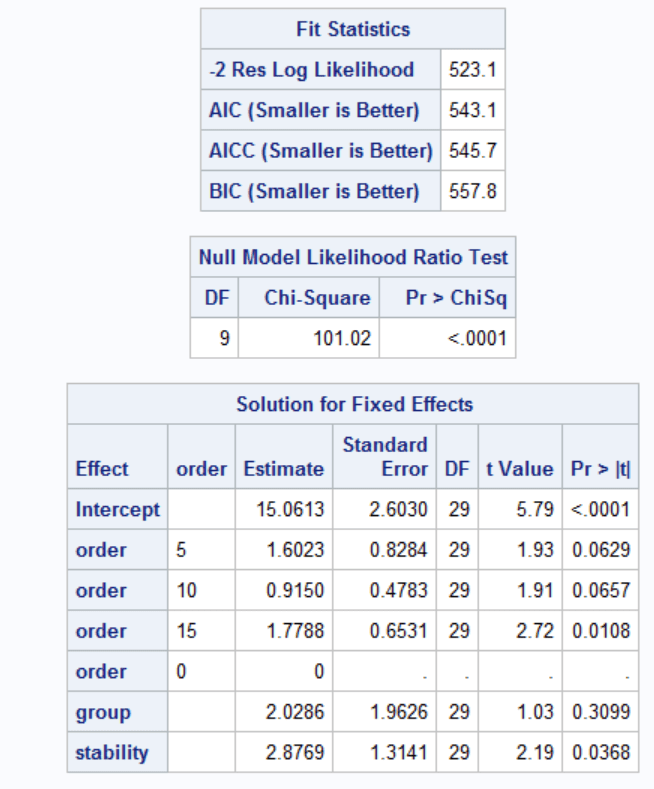Click the t Value column header

click(x=520, y=469)
